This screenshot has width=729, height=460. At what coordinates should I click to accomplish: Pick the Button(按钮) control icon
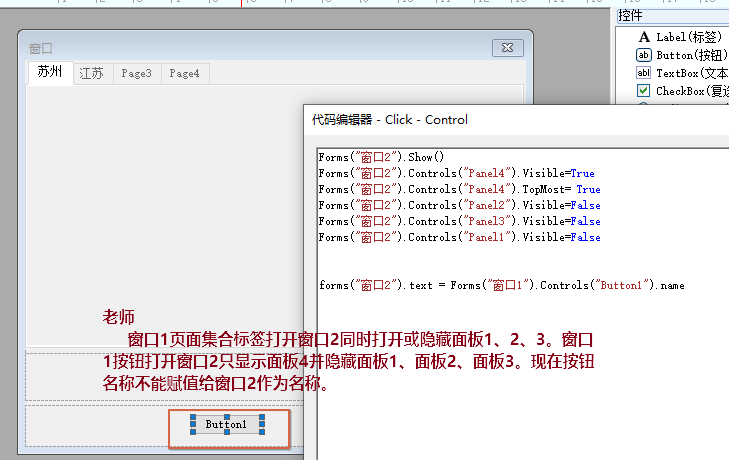643,55
